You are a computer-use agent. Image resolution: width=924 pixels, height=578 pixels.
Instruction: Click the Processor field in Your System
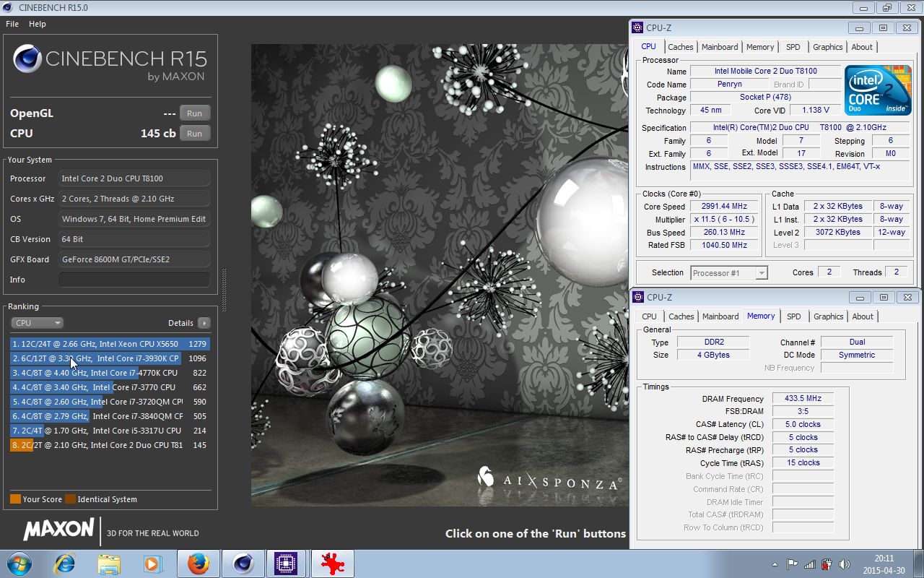pyautogui.click(x=134, y=178)
